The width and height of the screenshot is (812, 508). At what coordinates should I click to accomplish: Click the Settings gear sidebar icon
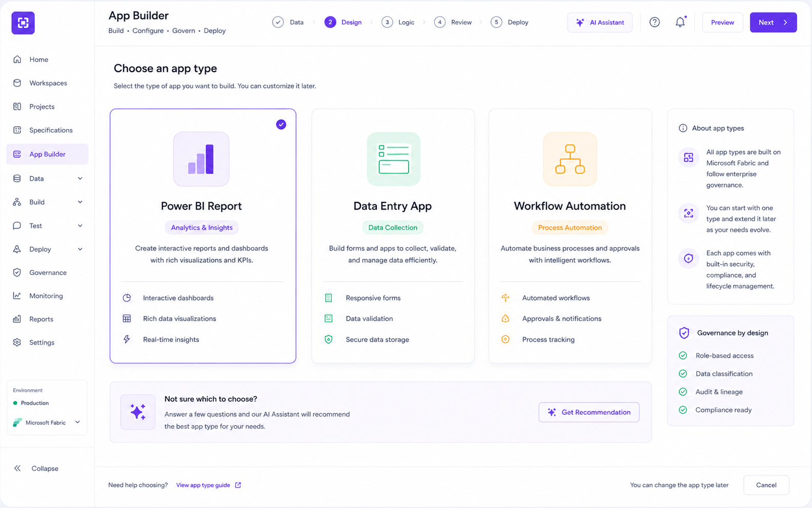click(17, 342)
